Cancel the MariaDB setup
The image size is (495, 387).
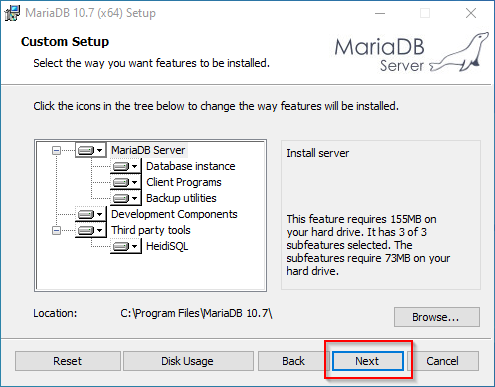click(442, 361)
